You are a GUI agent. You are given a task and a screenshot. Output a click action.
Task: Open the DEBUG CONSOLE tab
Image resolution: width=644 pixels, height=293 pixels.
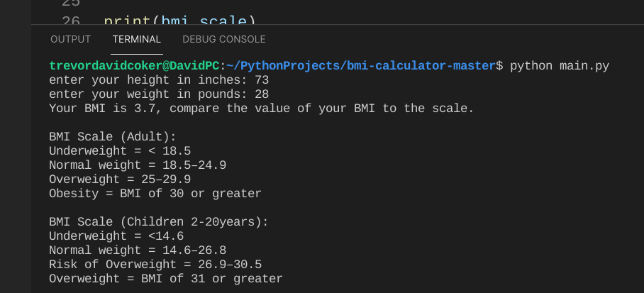point(223,39)
